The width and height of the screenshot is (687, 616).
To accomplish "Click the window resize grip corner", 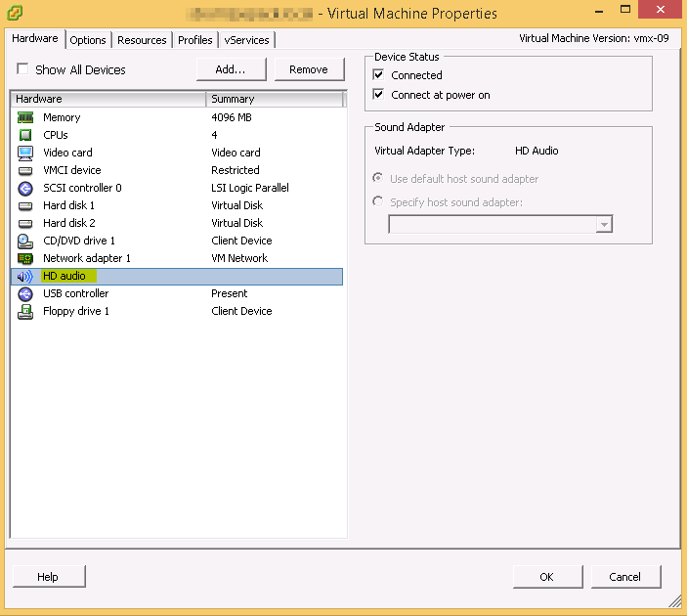I will [x=675, y=601].
